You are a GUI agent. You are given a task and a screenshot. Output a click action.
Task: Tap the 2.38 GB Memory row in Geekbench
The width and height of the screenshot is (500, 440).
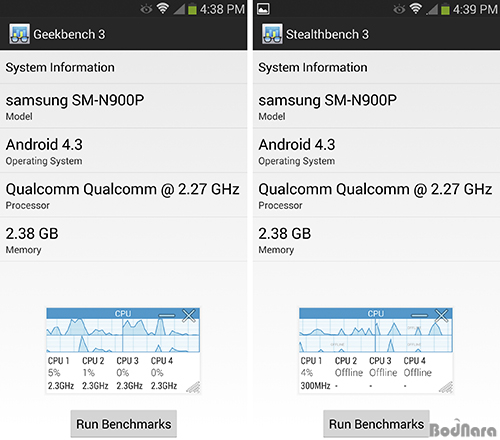tap(124, 239)
